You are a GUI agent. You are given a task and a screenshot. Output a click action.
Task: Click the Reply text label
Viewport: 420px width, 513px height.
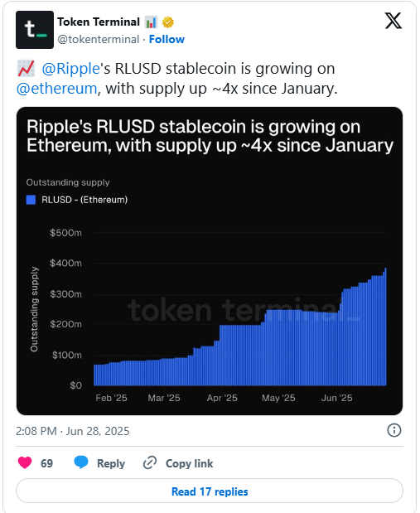click(111, 463)
